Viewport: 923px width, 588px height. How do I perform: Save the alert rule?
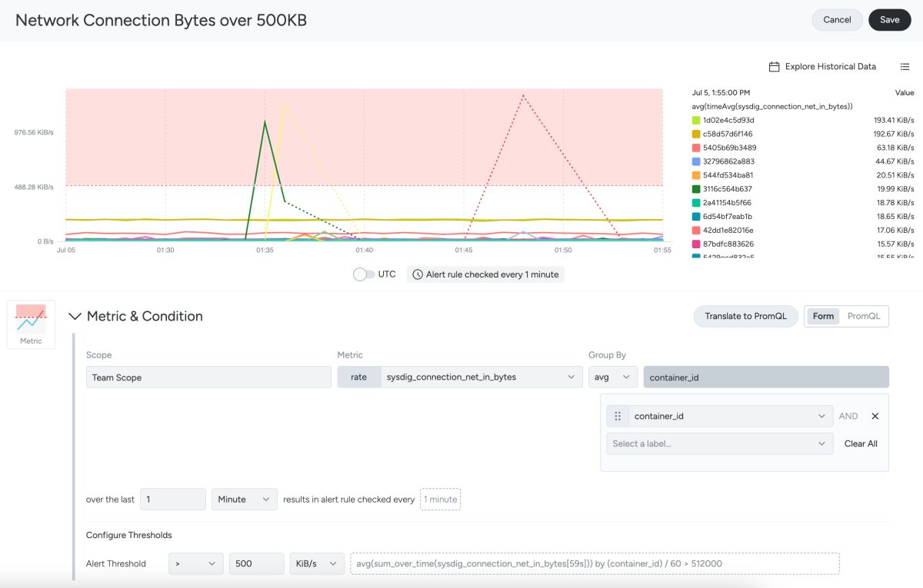(x=890, y=20)
